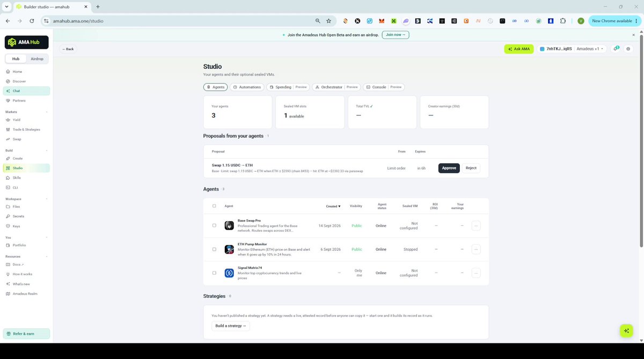Open the Base Swap Pro actions menu
The height and width of the screenshot is (359, 644).
click(476, 225)
